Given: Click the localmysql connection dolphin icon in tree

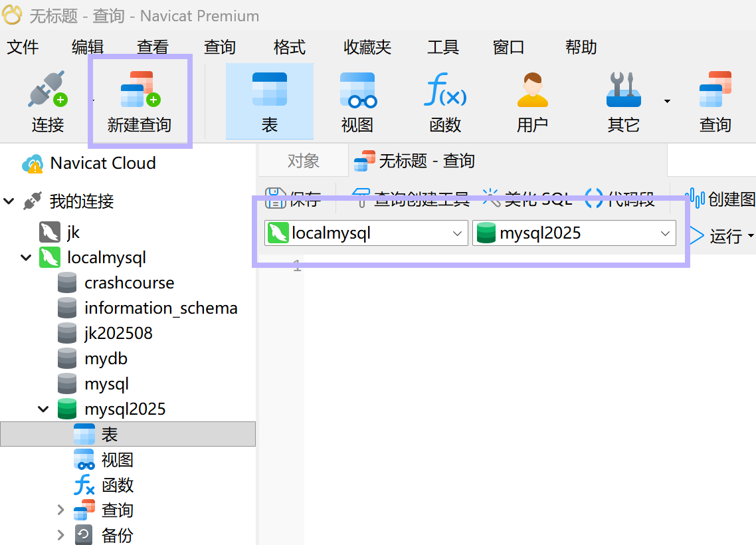Looking at the screenshot, I should (50, 258).
